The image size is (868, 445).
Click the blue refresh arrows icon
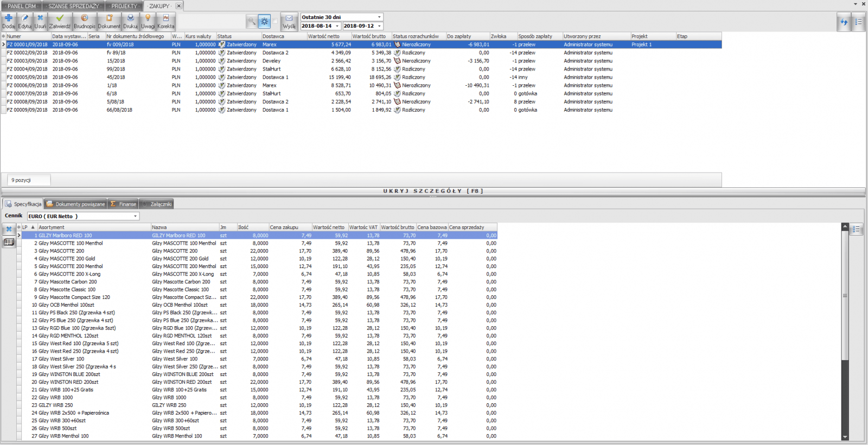coord(844,22)
